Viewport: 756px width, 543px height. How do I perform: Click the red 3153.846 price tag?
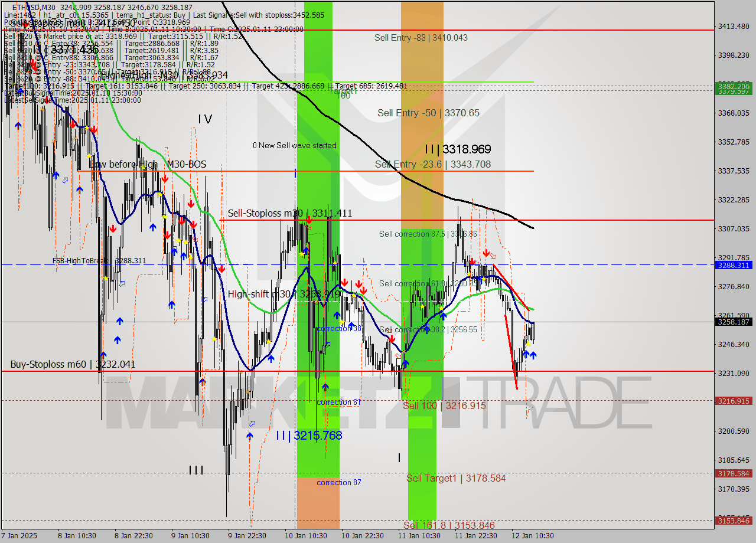pyautogui.click(x=734, y=521)
